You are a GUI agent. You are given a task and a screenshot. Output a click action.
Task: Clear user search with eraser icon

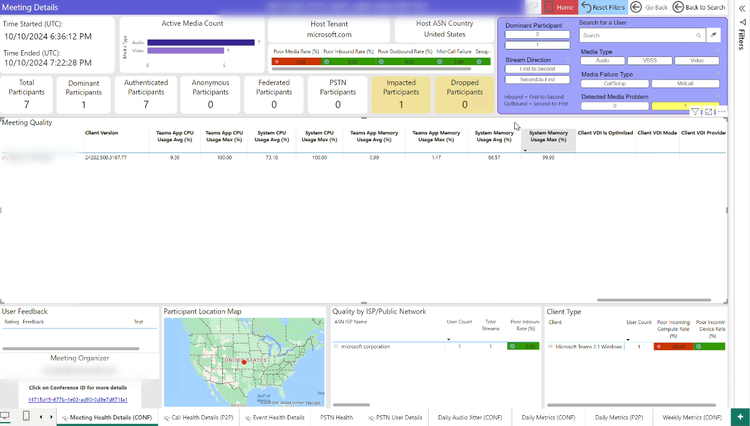(x=714, y=34)
